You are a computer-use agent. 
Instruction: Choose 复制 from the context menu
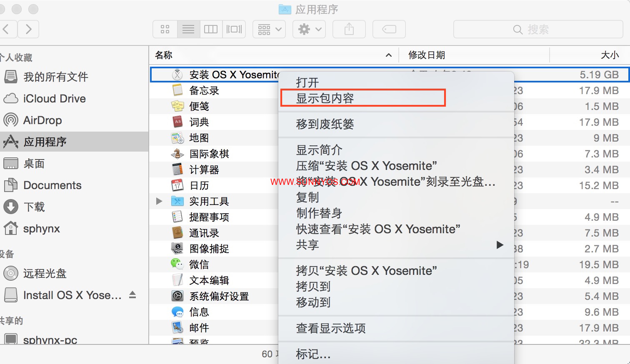[x=396, y=197]
